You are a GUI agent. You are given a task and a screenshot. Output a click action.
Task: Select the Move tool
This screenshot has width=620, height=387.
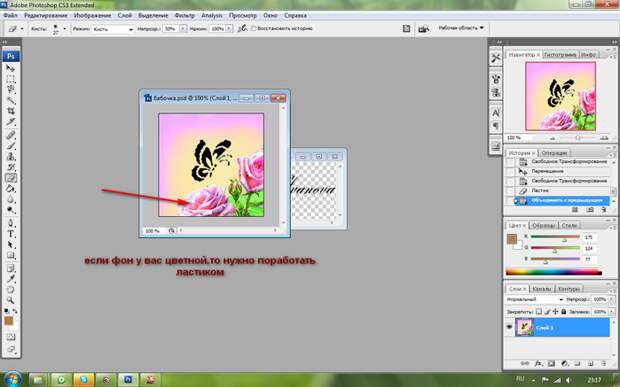click(x=11, y=68)
